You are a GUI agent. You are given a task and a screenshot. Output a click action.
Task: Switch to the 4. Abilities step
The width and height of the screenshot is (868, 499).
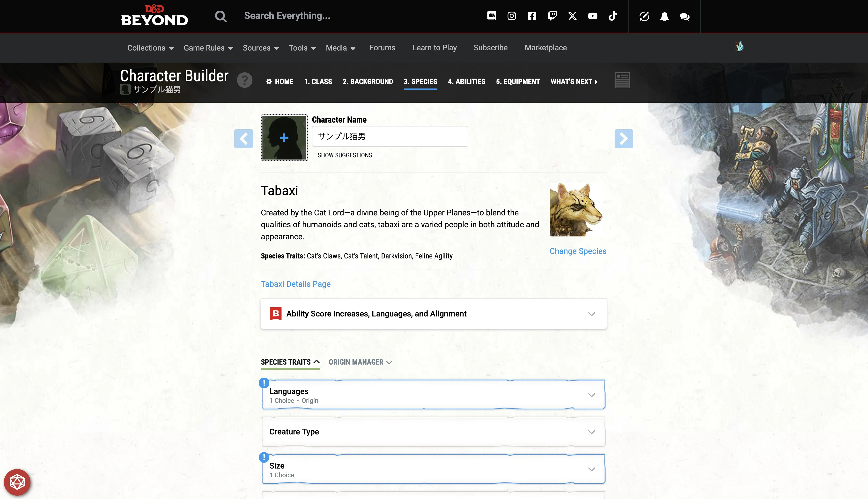pos(466,81)
